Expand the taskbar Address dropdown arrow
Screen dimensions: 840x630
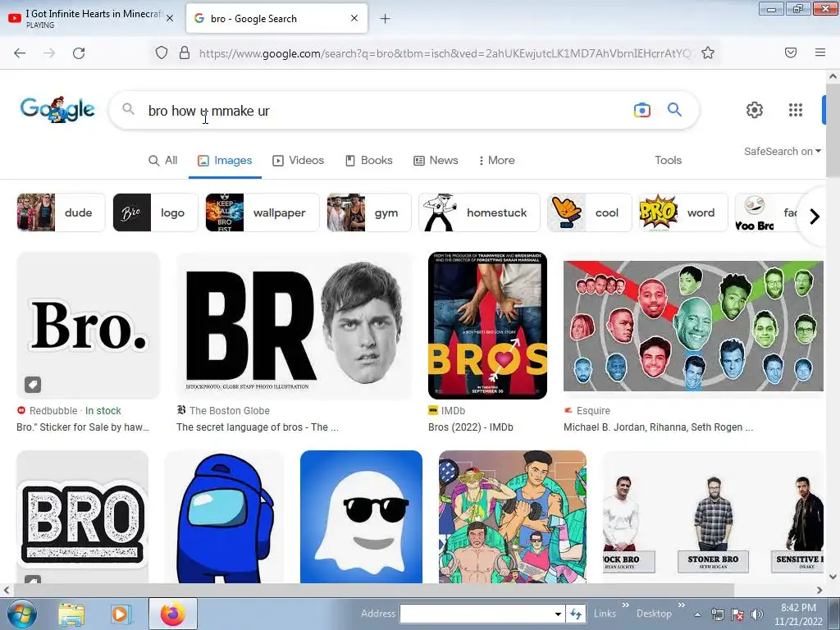coord(558,614)
